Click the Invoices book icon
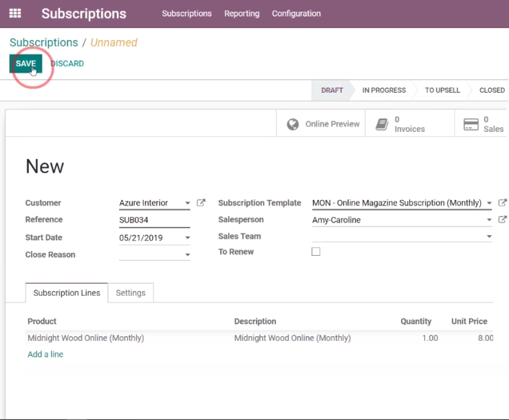 [x=382, y=124]
